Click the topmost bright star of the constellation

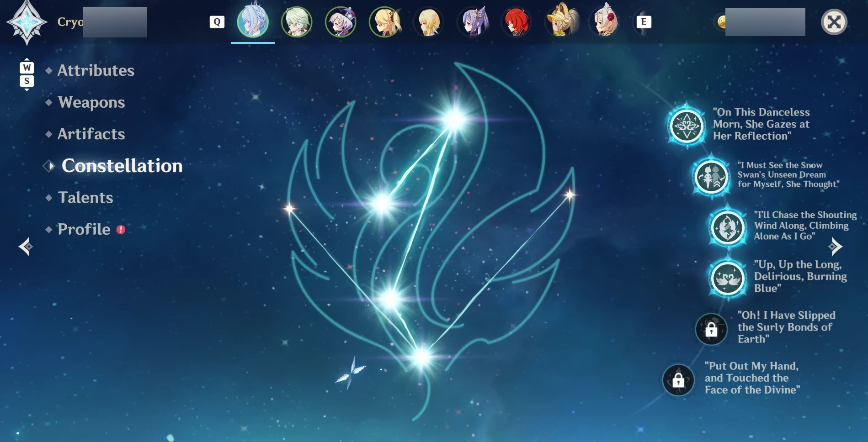[455, 119]
